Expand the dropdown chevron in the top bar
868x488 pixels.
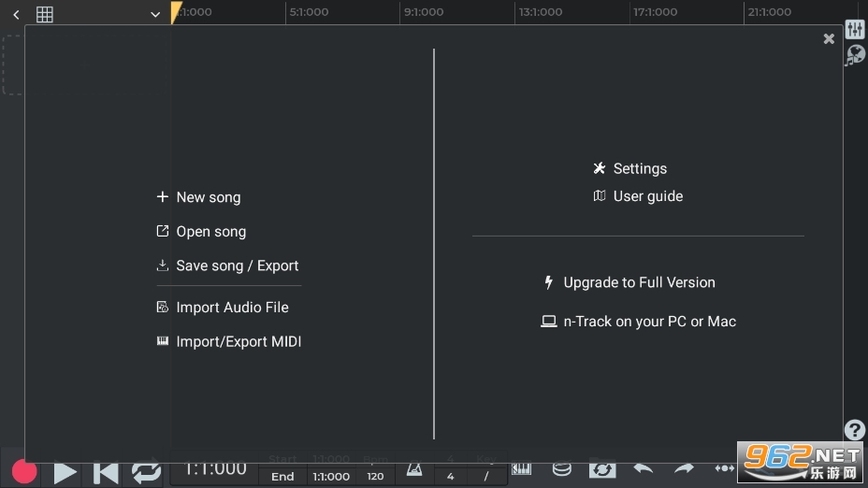pyautogui.click(x=155, y=14)
